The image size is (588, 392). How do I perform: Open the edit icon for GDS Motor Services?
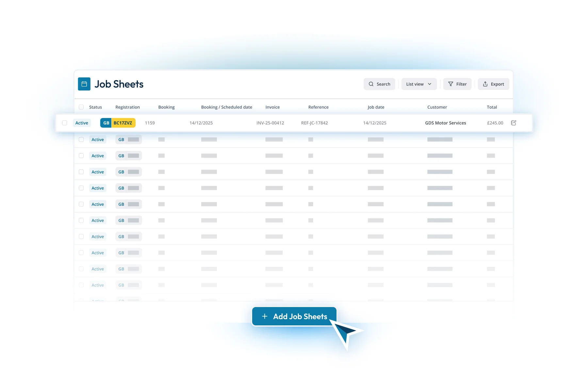click(x=514, y=123)
